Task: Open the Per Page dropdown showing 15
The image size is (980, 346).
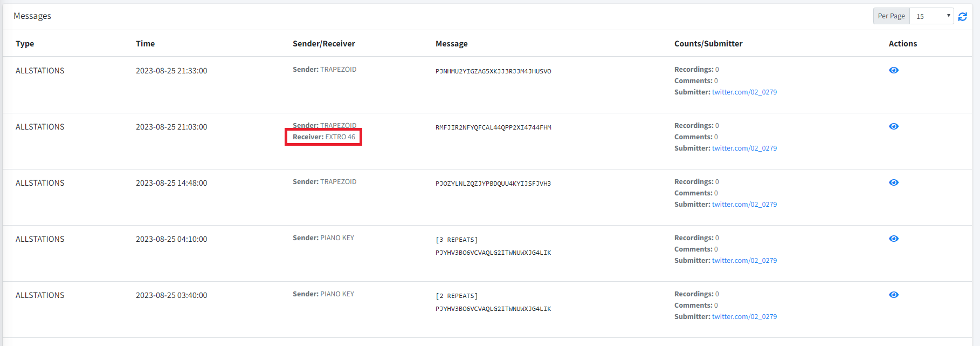Action: (x=931, y=16)
